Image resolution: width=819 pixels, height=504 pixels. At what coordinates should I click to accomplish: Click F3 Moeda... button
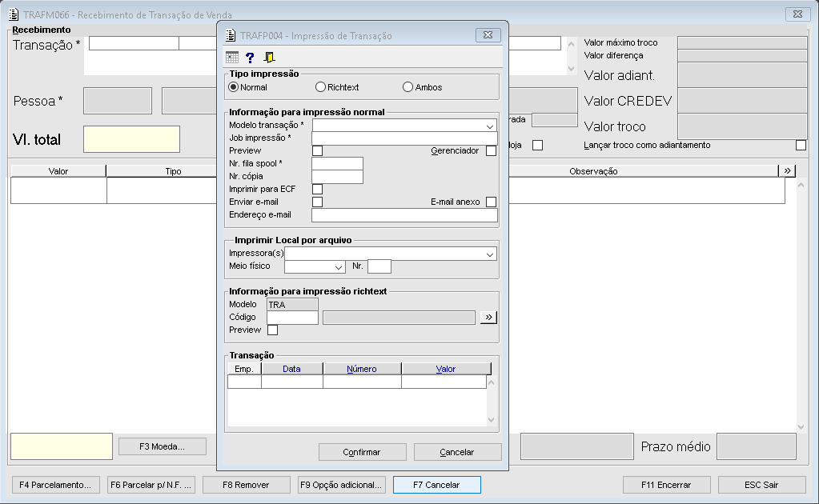(163, 446)
